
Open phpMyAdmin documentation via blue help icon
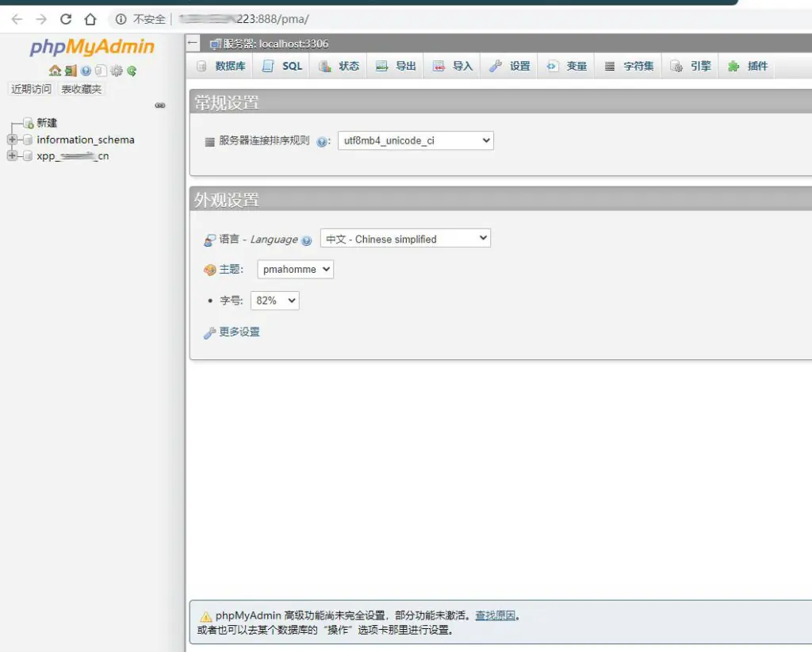(86, 71)
